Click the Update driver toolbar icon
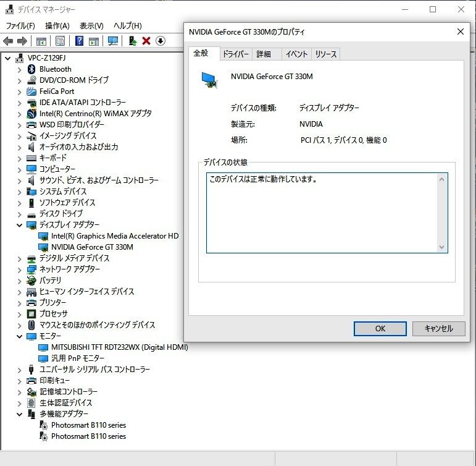The width and height of the screenshot is (476, 466). 132,41
